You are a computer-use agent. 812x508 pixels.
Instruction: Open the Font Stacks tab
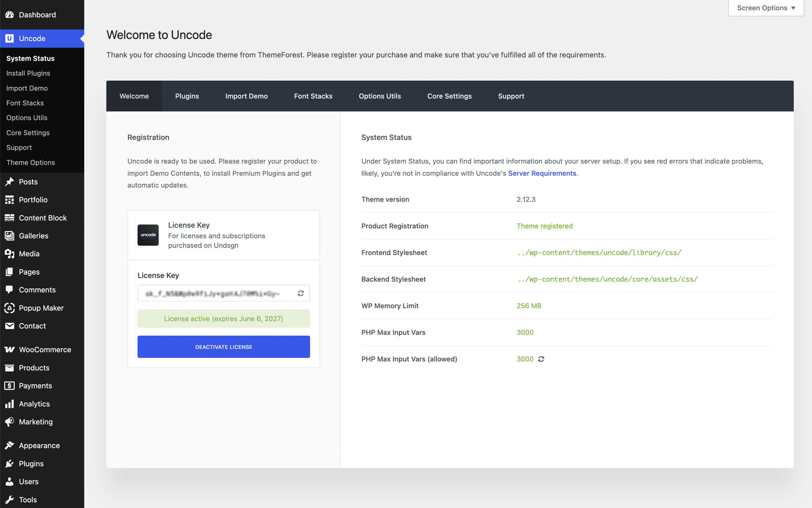[313, 96]
